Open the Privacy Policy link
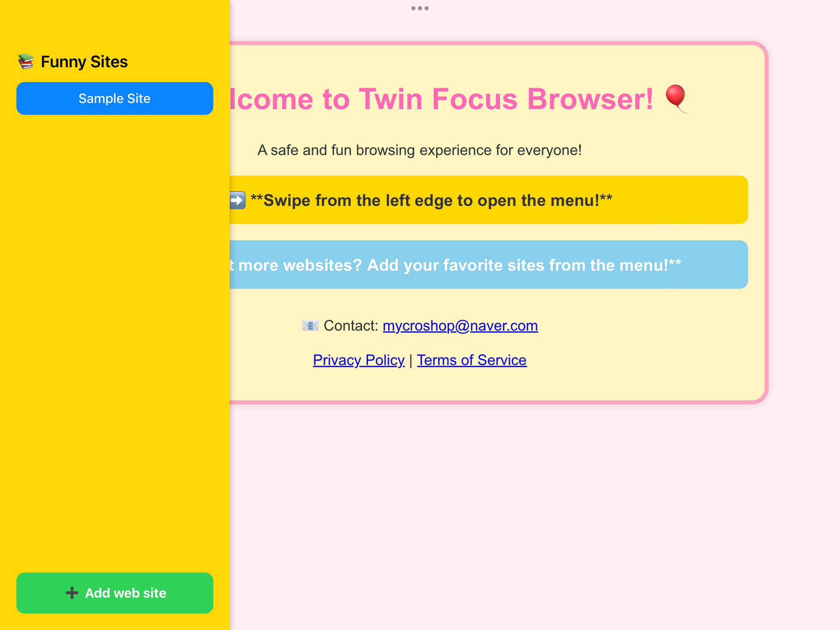Viewport: 840px width, 630px height. tap(359, 360)
